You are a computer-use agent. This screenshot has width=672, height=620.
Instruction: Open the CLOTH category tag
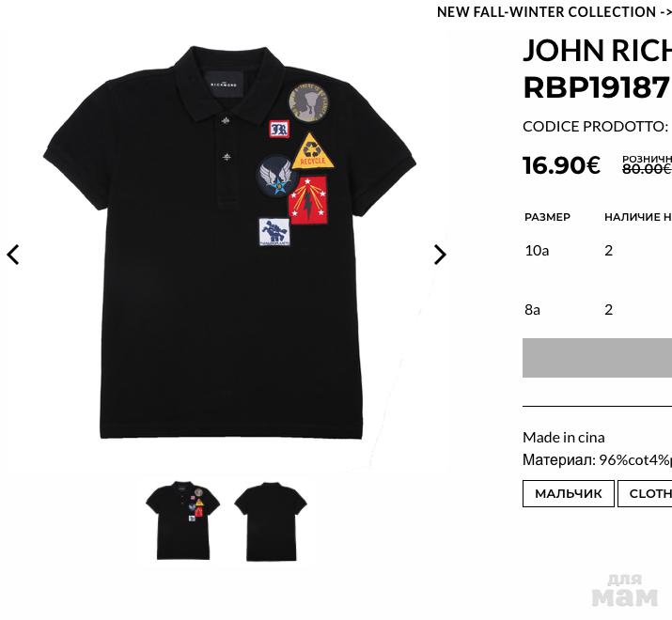[x=645, y=493]
